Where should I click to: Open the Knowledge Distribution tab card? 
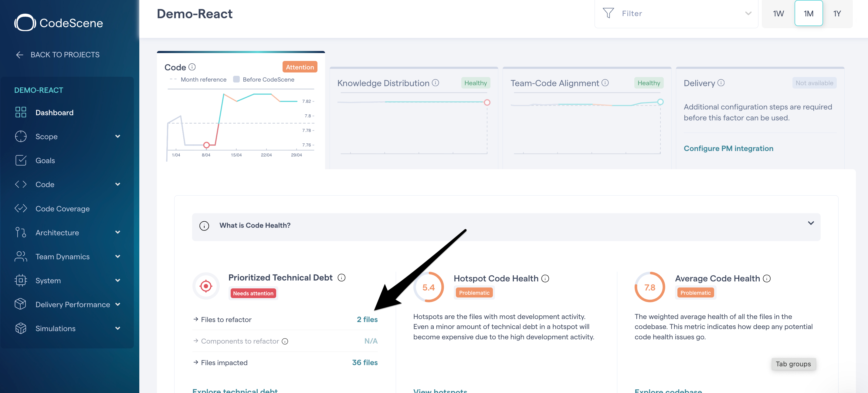tap(414, 118)
